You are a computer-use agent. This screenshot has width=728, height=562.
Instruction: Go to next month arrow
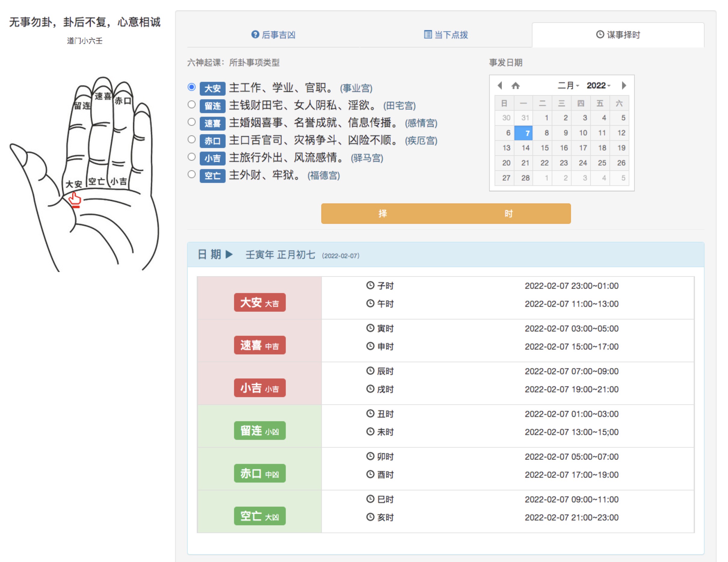click(x=624, y=86)
